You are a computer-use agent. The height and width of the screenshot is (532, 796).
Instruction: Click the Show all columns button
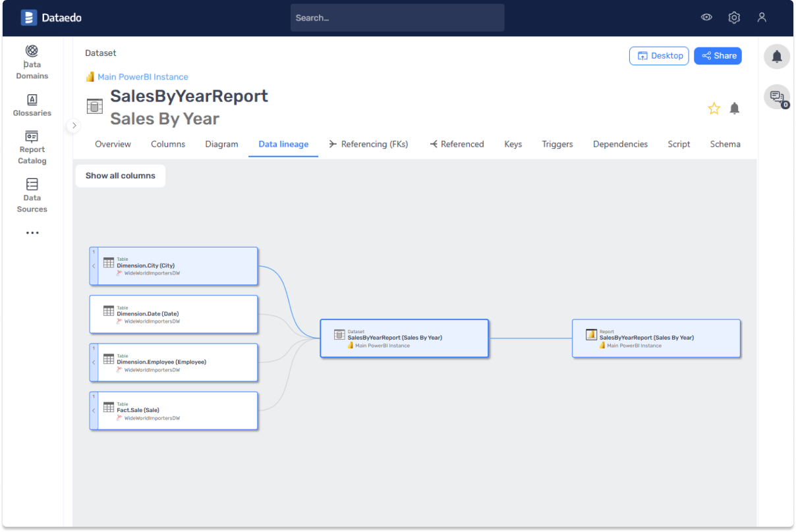(121, 176)
